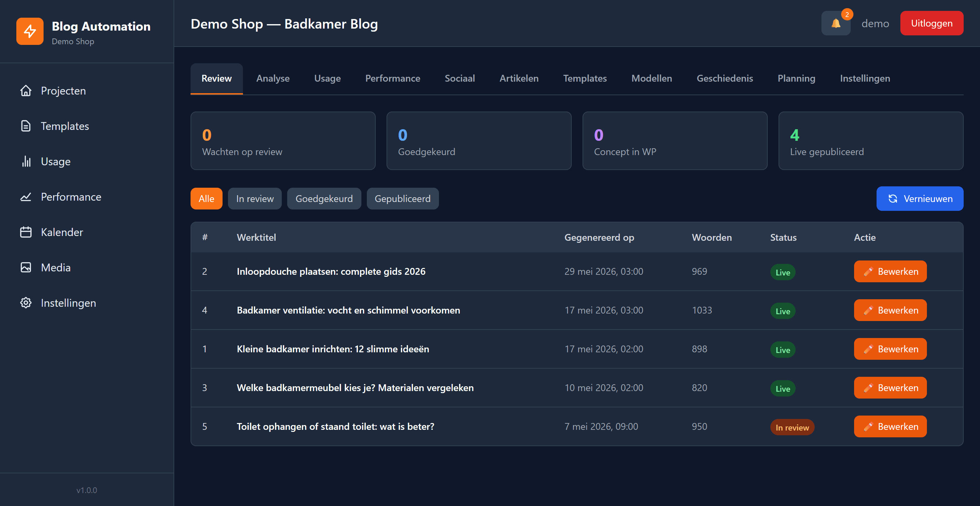Click the 'In review' status badge
The height and width of the screenshot is (506, 980).
(792, 428)
